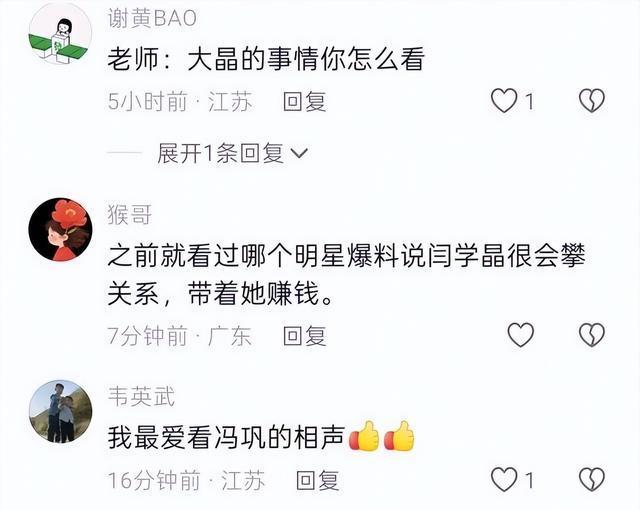This screenshot has width=640, height=510.
Task: Reply to 谢黄BAO via 回复
Action: pyautogui.click(x=305, y=101)
